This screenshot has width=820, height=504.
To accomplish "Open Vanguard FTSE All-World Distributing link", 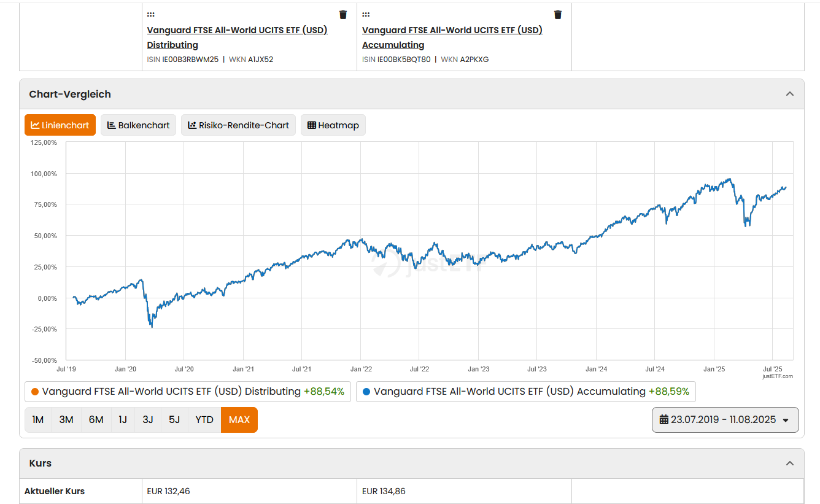I will tap(237, 30).
